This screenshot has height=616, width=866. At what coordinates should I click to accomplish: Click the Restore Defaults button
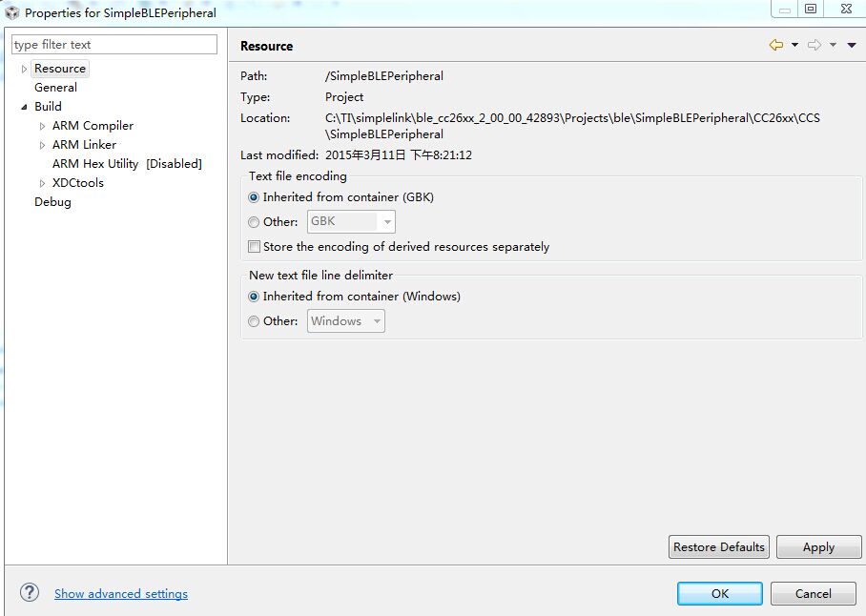[719, 547]
